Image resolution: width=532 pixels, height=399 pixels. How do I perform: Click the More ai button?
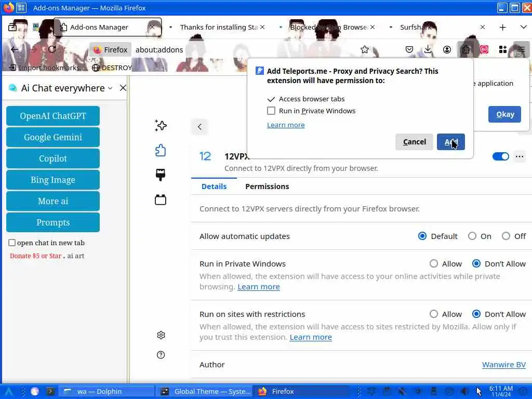[53, 201]
